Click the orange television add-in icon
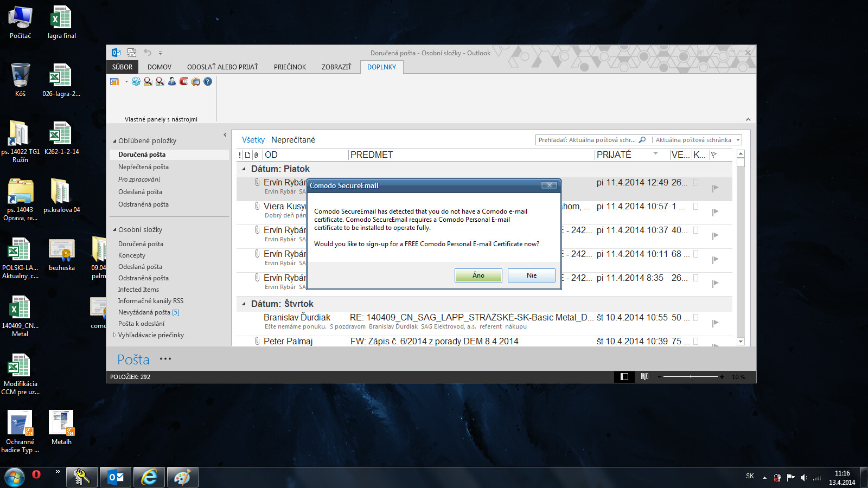Viewport: 868px width, 488px height. [x=196, y=81]
